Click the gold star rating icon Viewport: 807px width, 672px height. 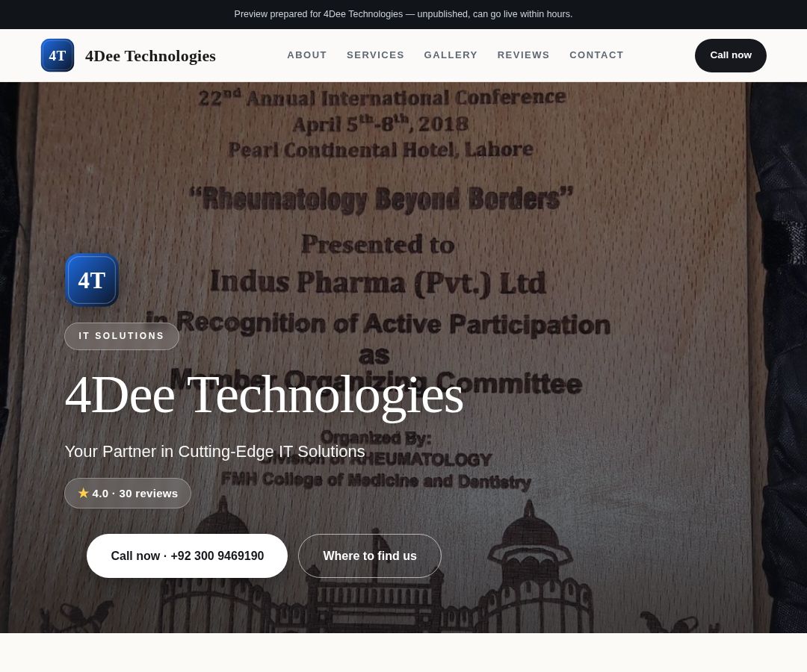[x=84, y=493]
